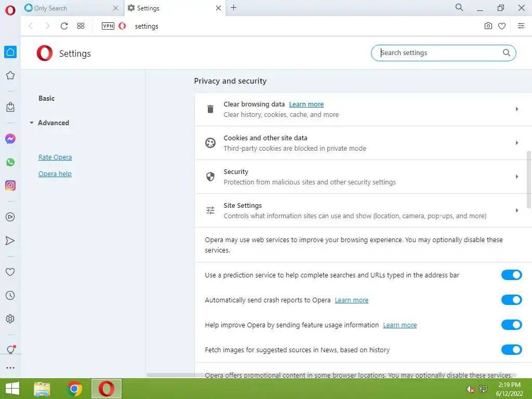Expand the Security row arrow

517,177
